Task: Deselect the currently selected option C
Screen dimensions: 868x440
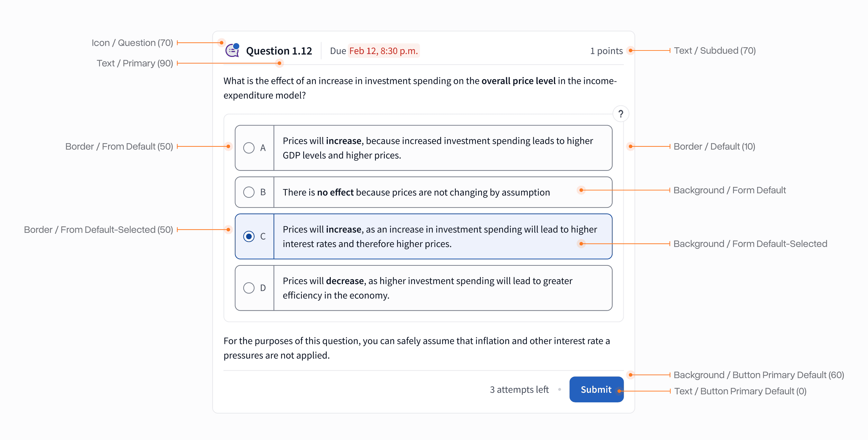Action: click(x=249, y=237)
